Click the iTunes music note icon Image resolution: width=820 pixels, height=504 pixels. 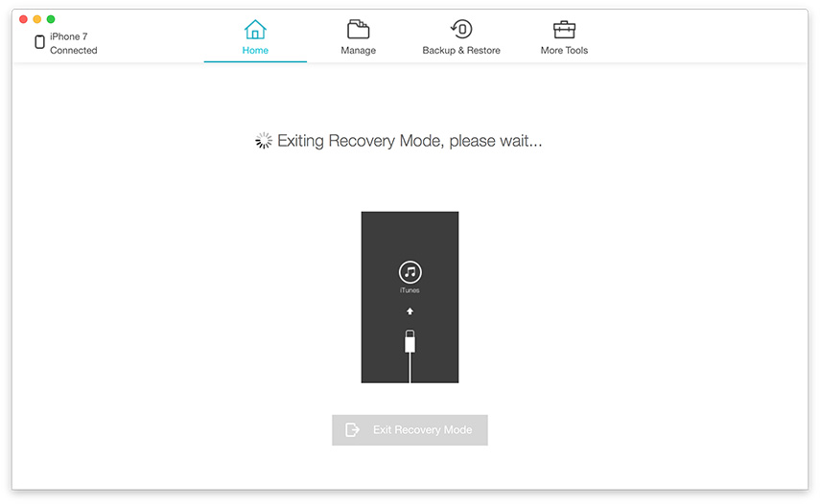(410, 271)
